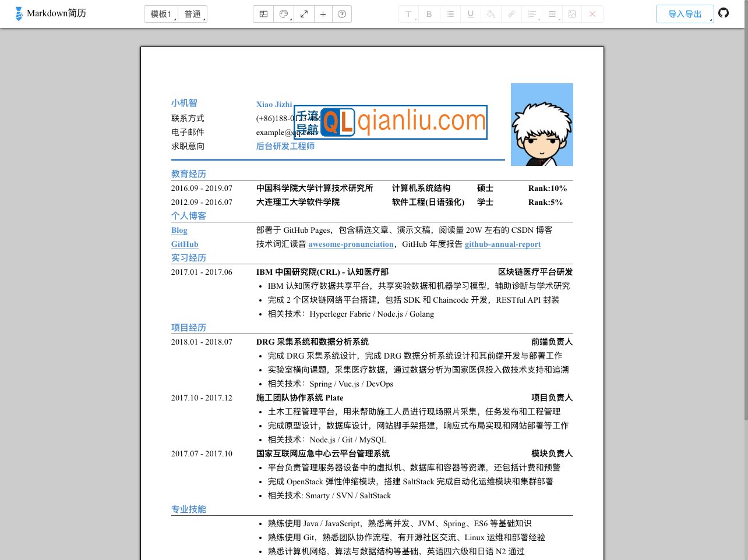The height and width of the screenshot is (560, 748).
Task: Select the underline formatting icon
Action: 470,13
